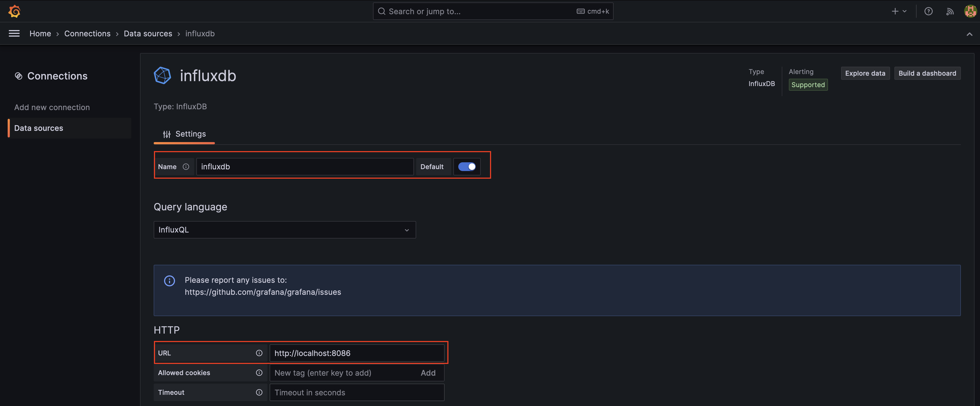The height and width of the screenshot is (406, 980).
Task: Click Add next to Allowed cookies
Action: (x=428, y=373)
